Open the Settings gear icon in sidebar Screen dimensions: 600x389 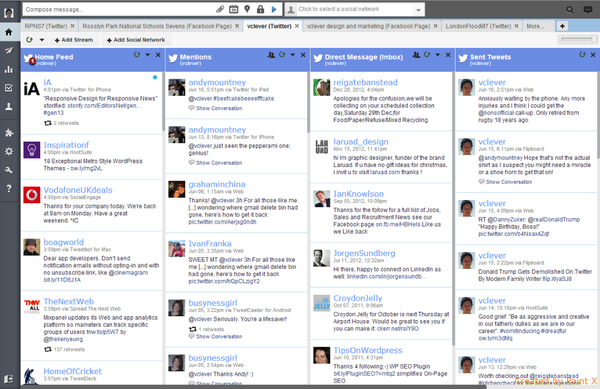click(9, 151)
